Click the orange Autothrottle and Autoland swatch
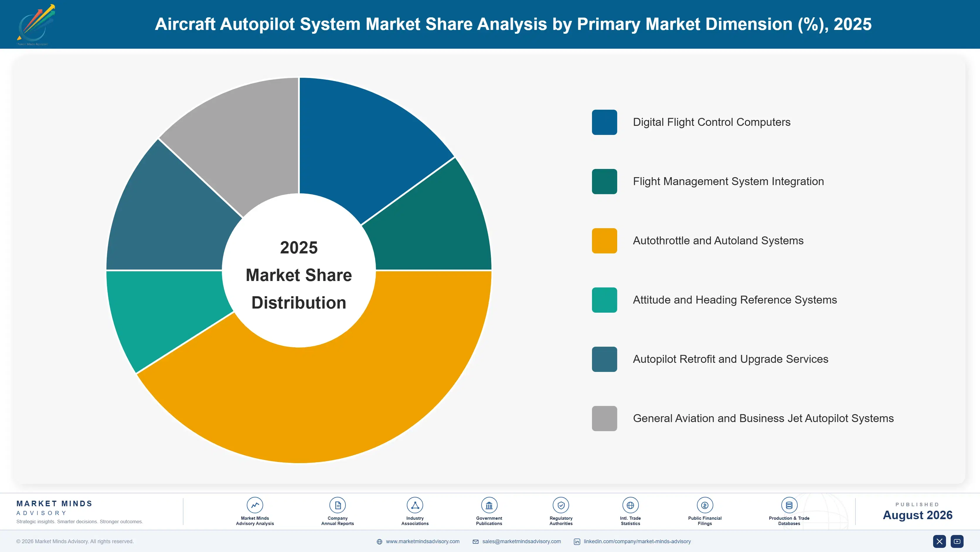Viewport: 980px width, 552px height. pos(604,241)
